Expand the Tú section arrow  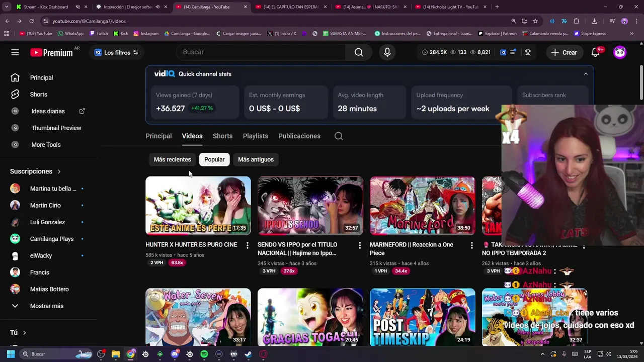click(x=24, y=333)
